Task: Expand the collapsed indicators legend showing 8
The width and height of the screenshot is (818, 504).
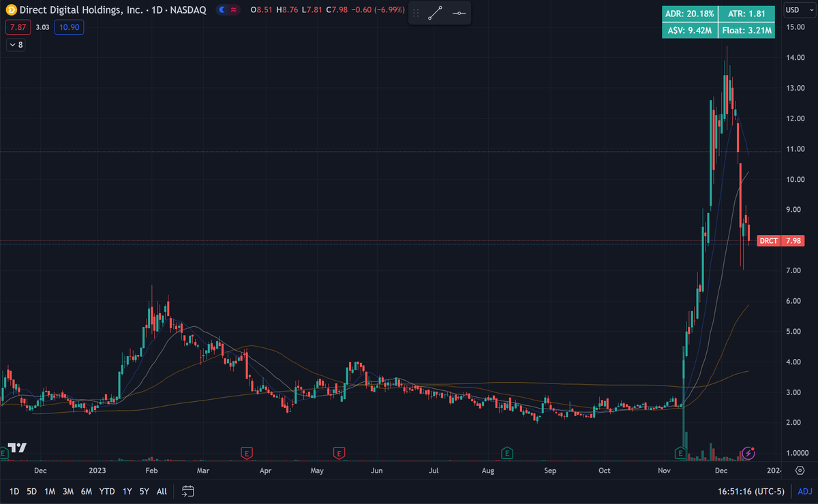Action: (16, 45)
